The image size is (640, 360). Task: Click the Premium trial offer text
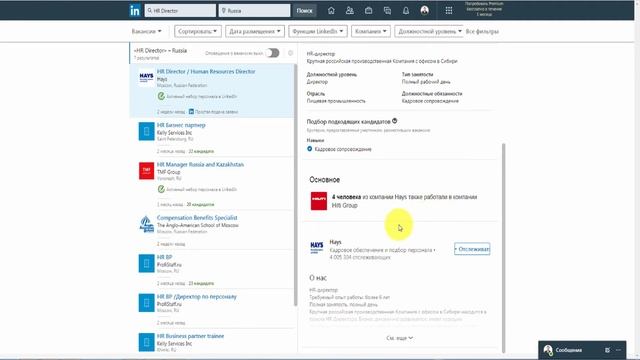484,9
